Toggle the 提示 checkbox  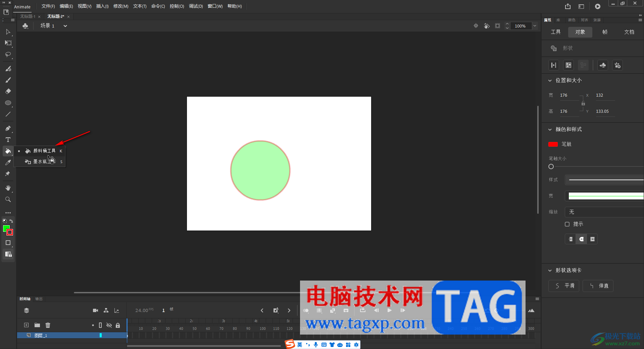tap(567, 224)
